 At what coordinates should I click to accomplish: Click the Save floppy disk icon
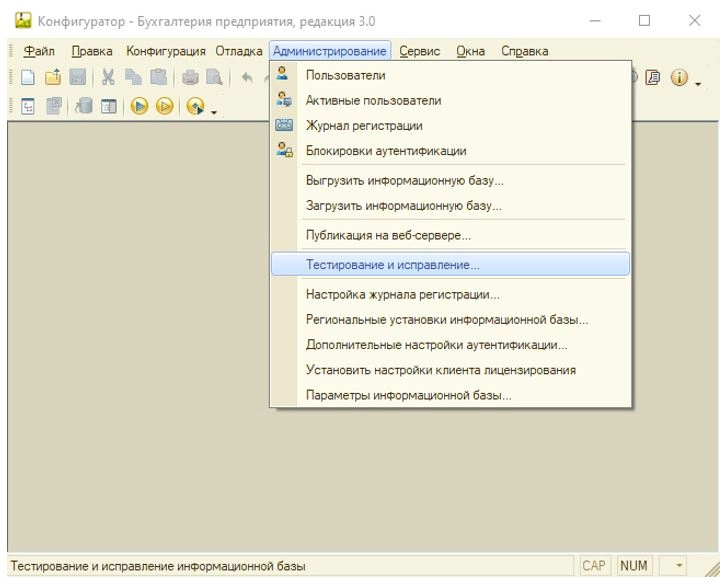pos(78,77)
